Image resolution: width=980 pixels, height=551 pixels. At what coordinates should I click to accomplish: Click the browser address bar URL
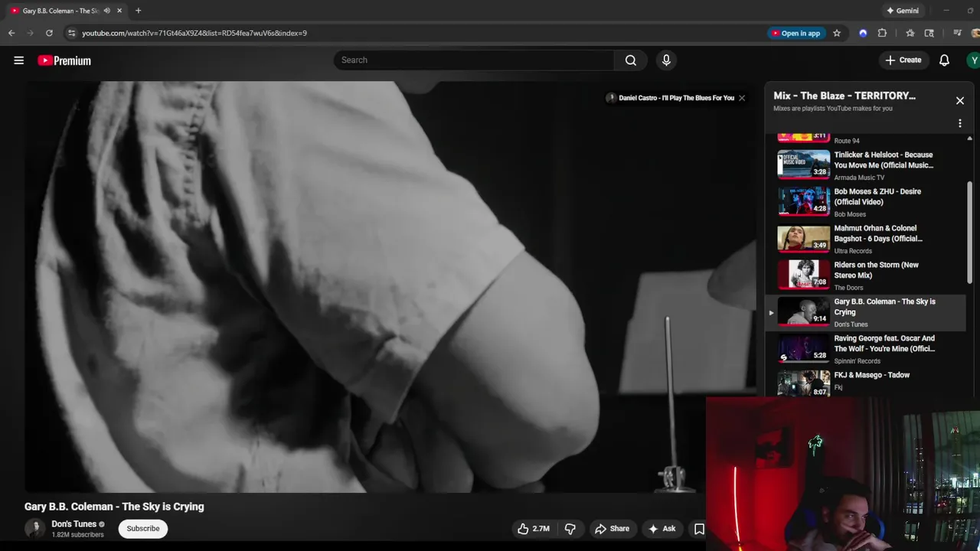pyautogui.click(x=194, y=33)
